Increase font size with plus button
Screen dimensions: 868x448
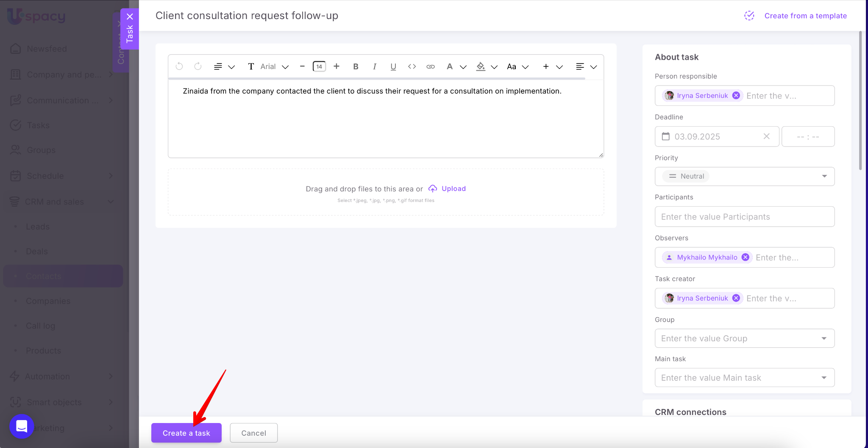tap(336, 66)
